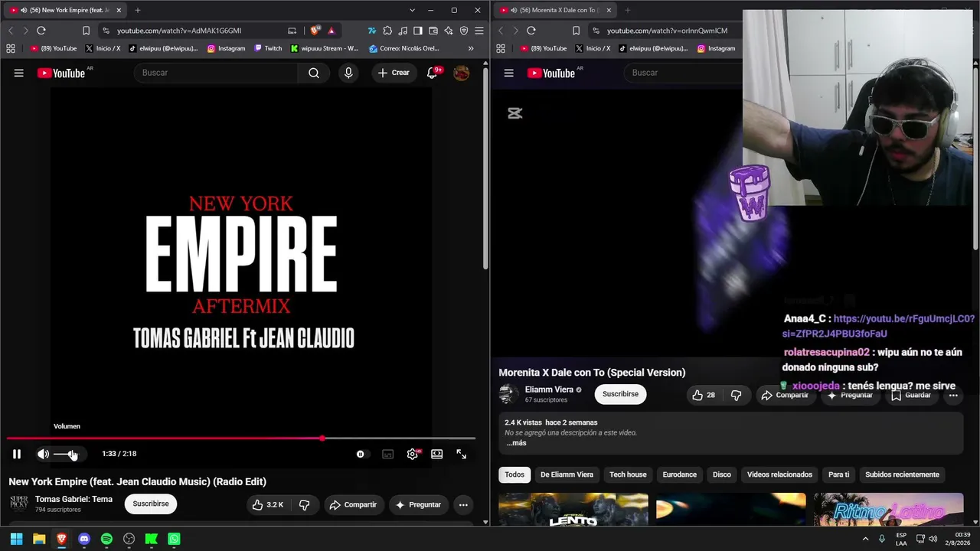Pause the New York Empire video

(x=16, y=454)
